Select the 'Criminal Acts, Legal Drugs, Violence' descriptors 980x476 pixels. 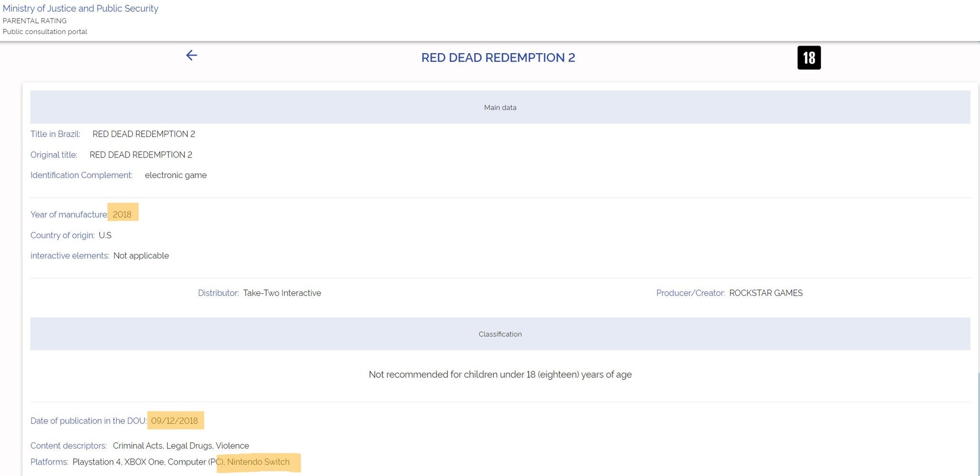tap(181, 446)
